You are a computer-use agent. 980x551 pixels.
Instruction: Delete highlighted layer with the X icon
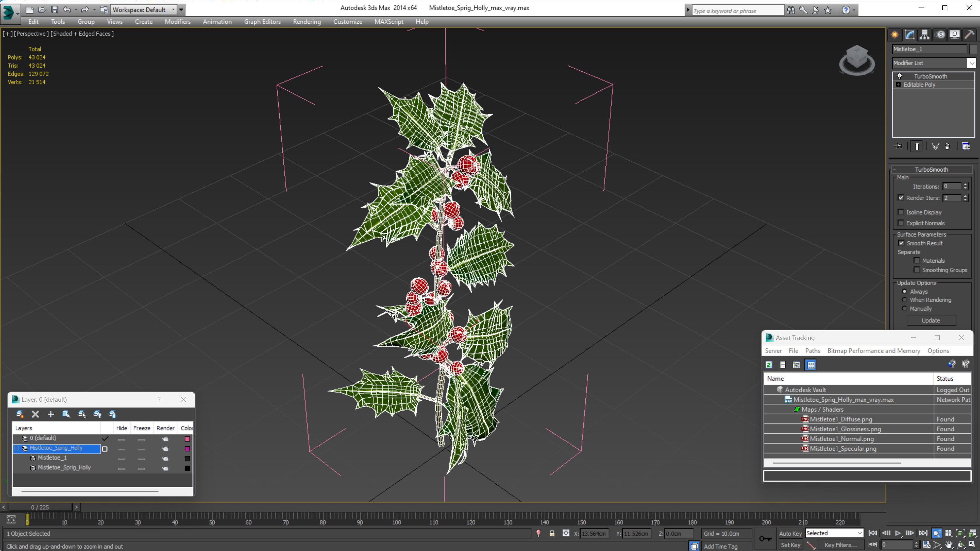tap(35, 414)
